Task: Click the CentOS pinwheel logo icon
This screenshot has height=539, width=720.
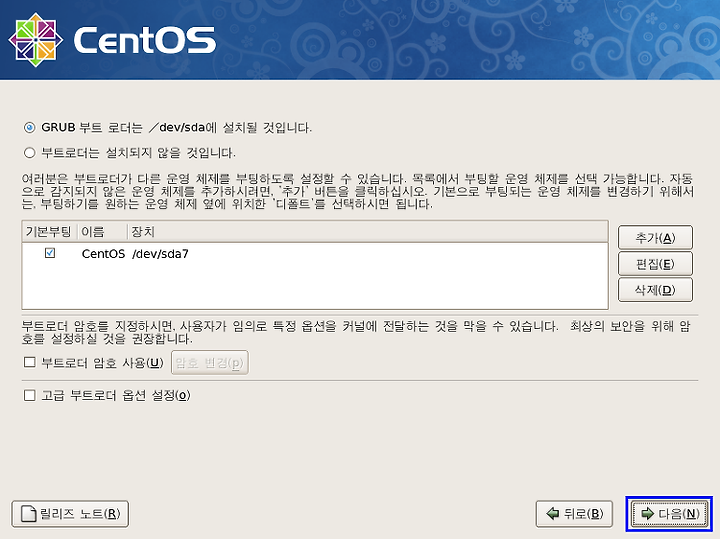Action: tap(36, 39)
